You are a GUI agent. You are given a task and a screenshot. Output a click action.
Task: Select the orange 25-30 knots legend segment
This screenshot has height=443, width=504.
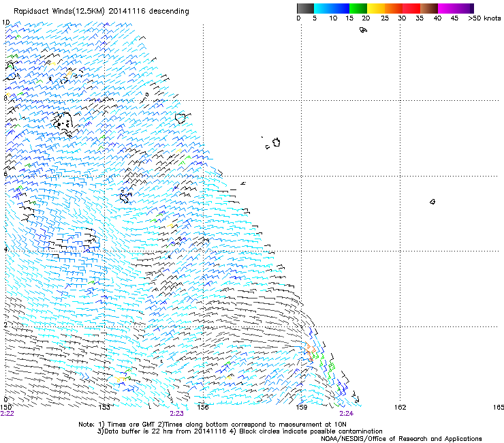click(x=394, y=8)
